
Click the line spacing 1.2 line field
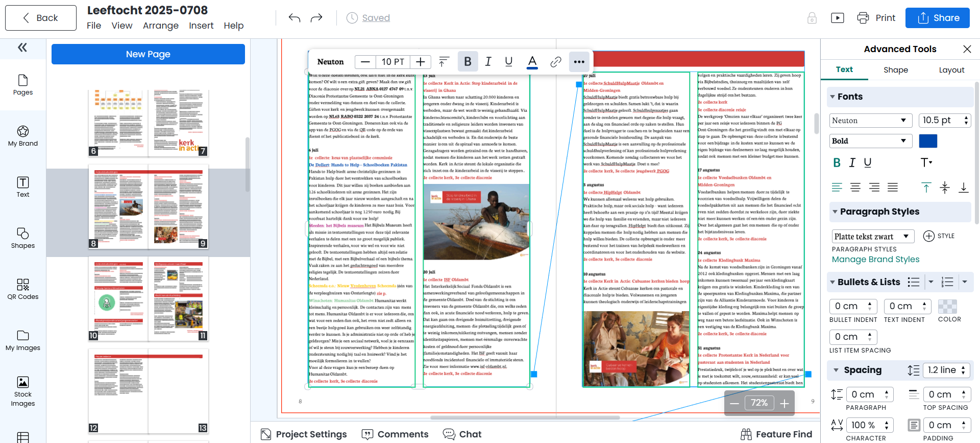click(x=946, y=370)
